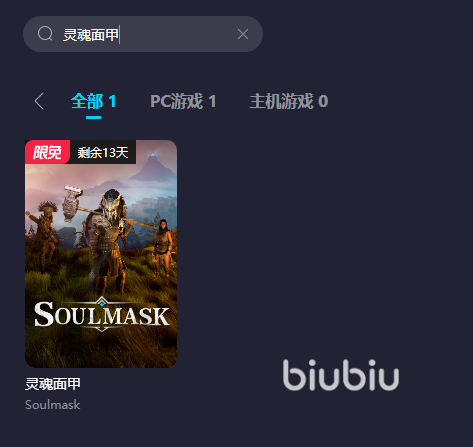Click the search magnifier icon
The height and width of the screenshot is (447, 473).
tap(45, 34)
